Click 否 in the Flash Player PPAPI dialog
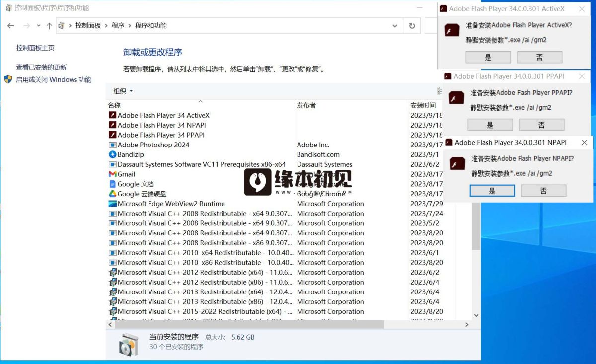Image resolution: width=596 pixels, height=364 pixels. [x=542, y=125]
